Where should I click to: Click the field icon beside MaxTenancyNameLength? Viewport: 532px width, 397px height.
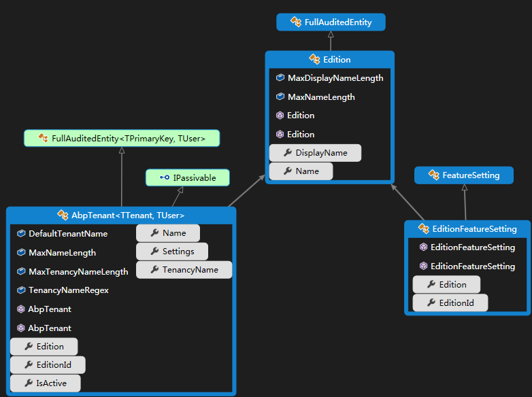point(21,271)
